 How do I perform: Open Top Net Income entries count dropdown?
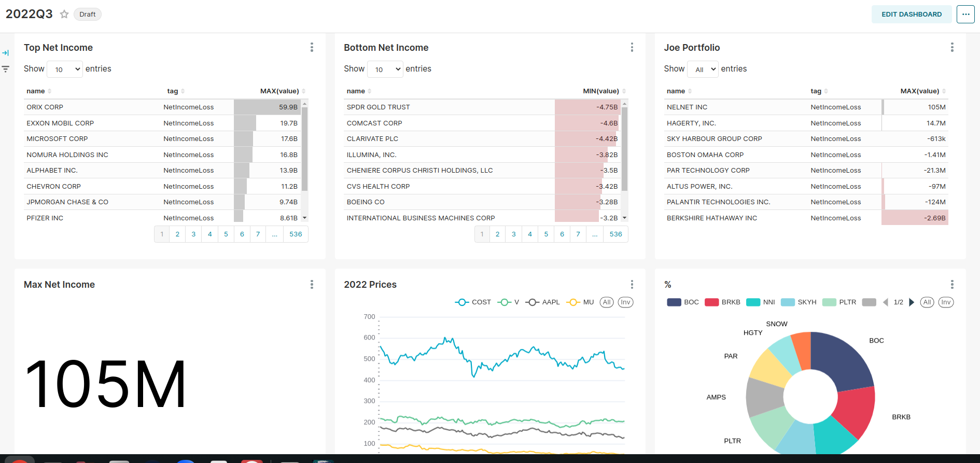click(x=65, y=69)
